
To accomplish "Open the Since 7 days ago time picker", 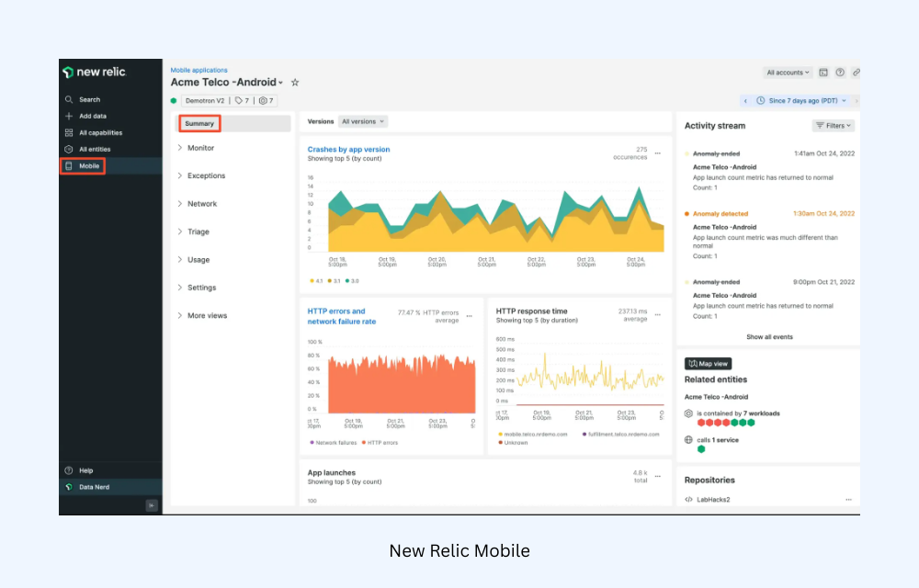I will click(x=801, y=101).
